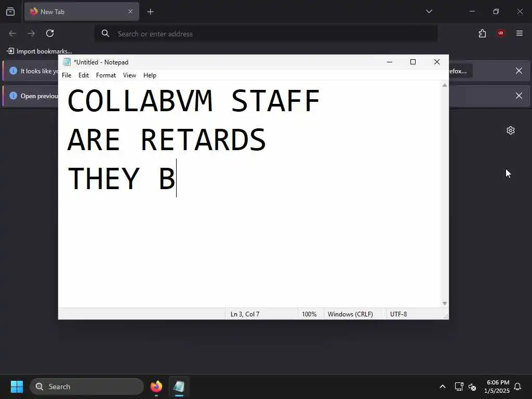Go back in Firefox

12,33
